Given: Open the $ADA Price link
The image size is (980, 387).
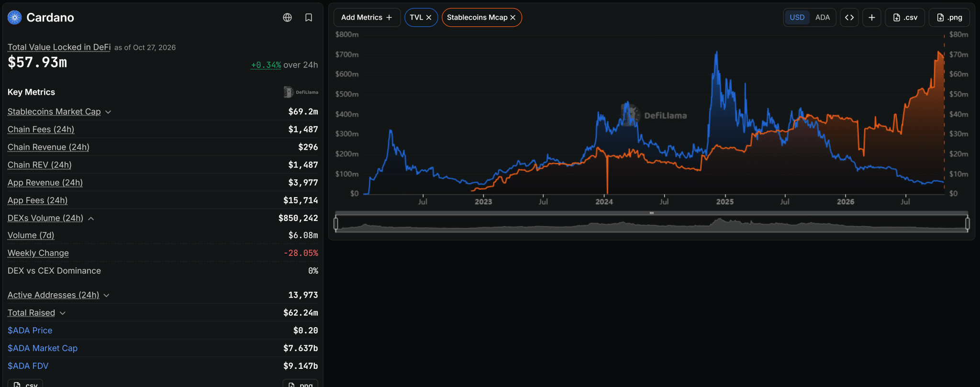Looking at the screenshot, I should click(30, 331).
